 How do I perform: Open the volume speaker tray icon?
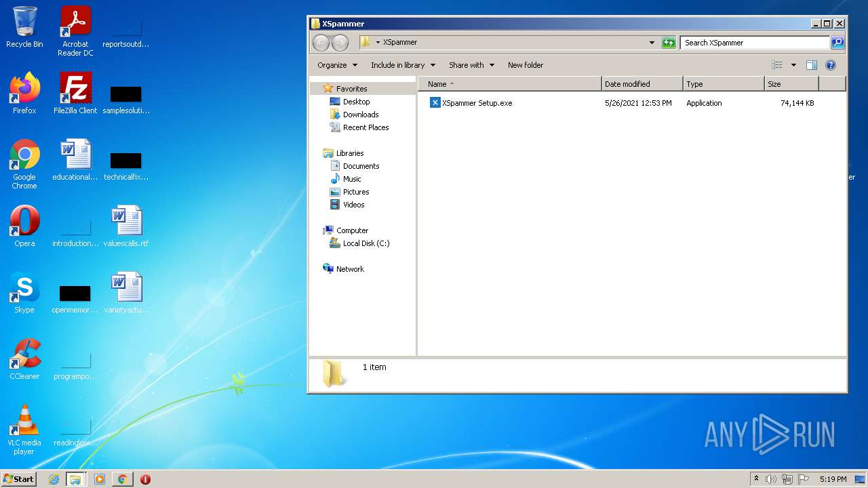coord(771,479)
